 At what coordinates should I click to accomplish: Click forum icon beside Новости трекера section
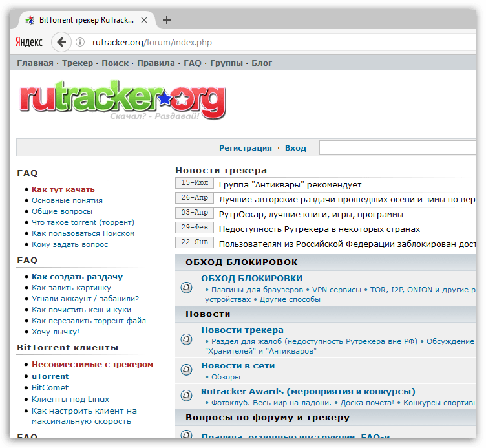click(x=186, y=339)
